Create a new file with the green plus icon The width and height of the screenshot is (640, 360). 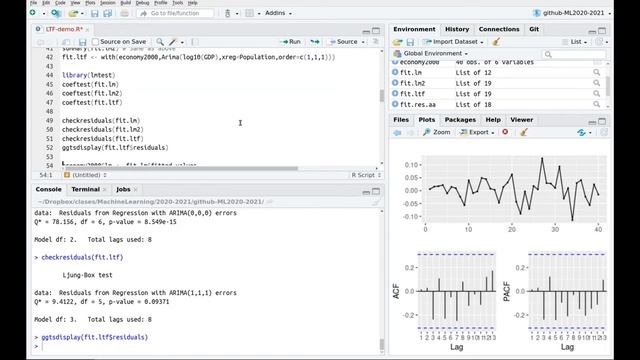33,13
